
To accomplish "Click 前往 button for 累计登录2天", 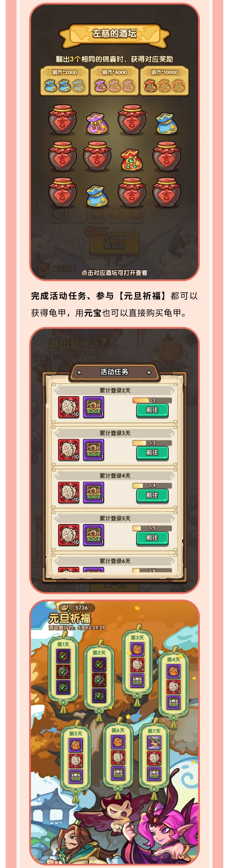I will [x=152, y=410].
